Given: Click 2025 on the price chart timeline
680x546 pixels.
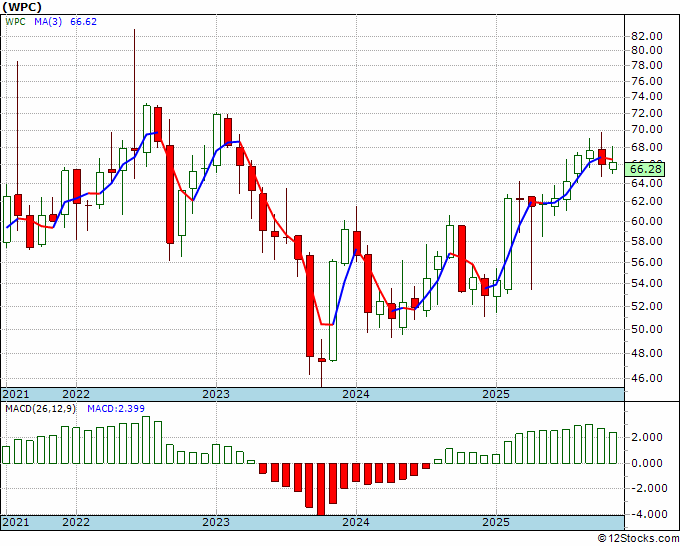Looking at the screenshot, I should [496, 394].
